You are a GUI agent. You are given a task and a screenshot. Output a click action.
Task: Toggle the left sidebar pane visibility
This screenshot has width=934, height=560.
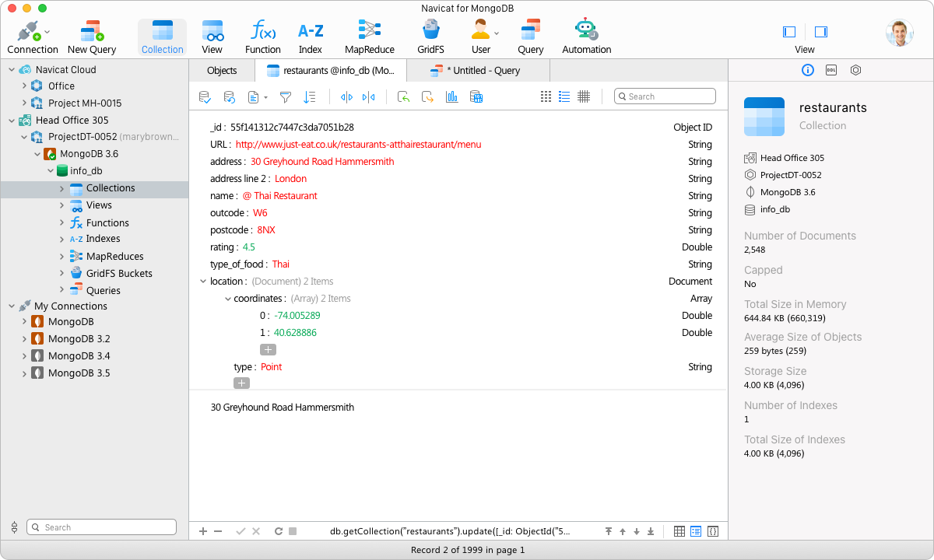(789, 32)
